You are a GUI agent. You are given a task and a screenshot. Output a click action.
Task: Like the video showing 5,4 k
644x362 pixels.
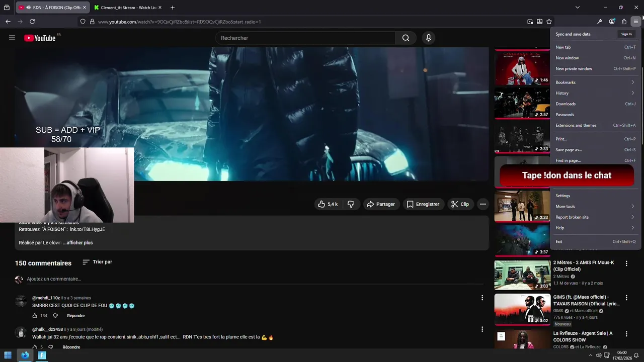pos(328,204)
